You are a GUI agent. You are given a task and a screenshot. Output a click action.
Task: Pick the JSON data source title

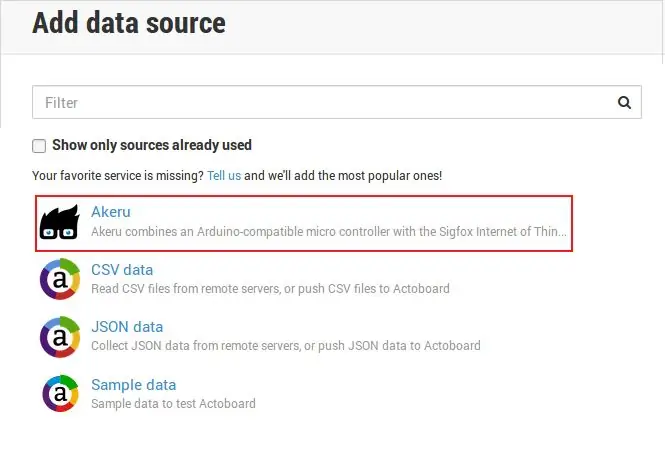[127, 327]
